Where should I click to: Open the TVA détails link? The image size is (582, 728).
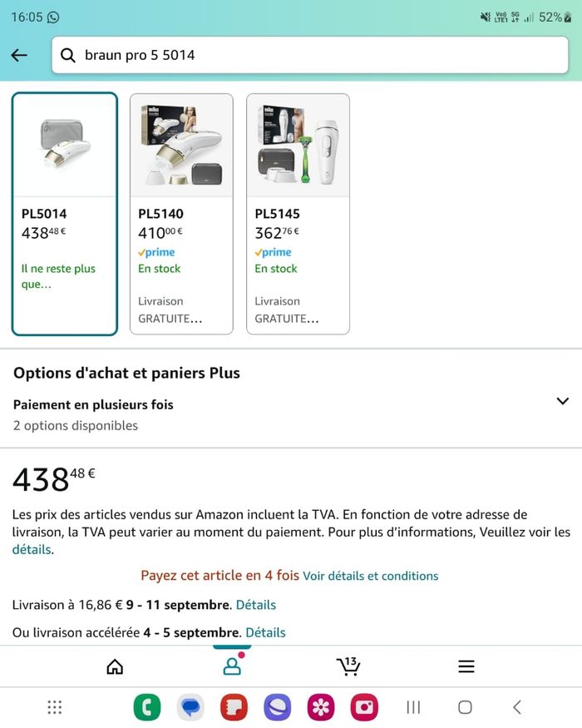(31, 549)
